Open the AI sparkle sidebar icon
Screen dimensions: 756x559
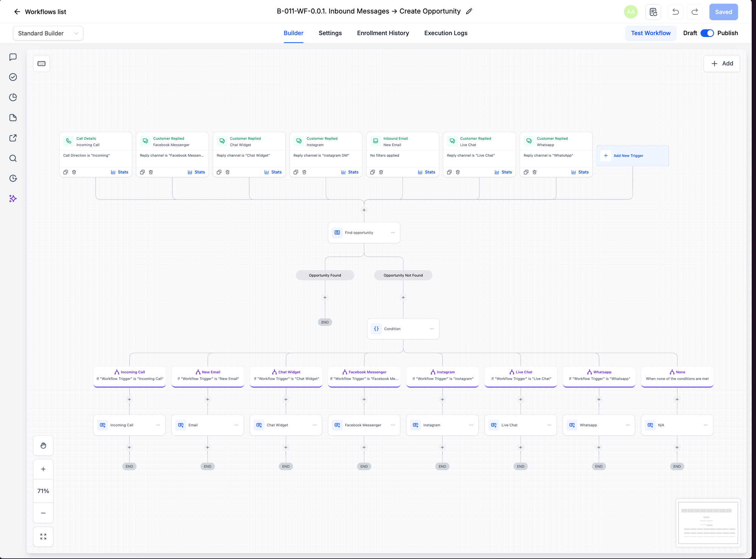click(13, 199)
